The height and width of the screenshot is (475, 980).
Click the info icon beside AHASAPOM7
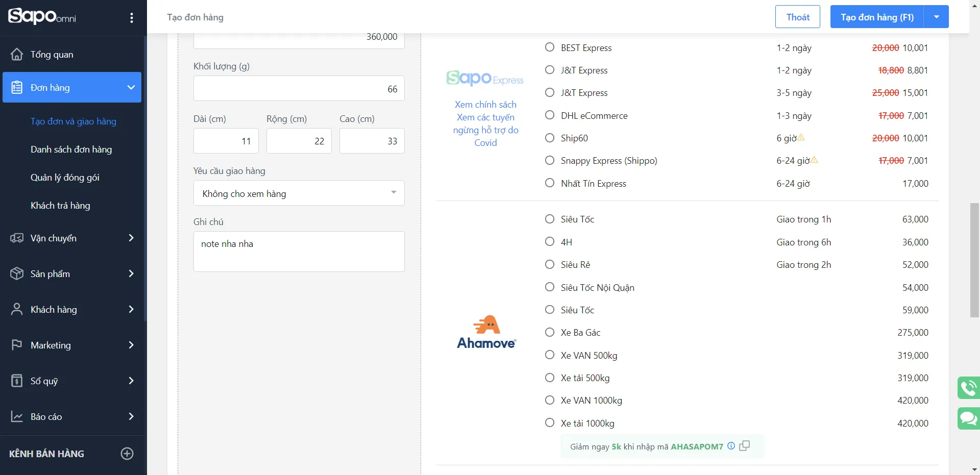click(x=731, y=446)
